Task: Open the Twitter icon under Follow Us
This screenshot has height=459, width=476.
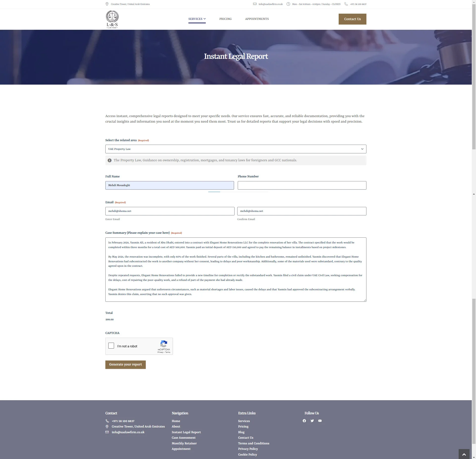Action: 312,421
